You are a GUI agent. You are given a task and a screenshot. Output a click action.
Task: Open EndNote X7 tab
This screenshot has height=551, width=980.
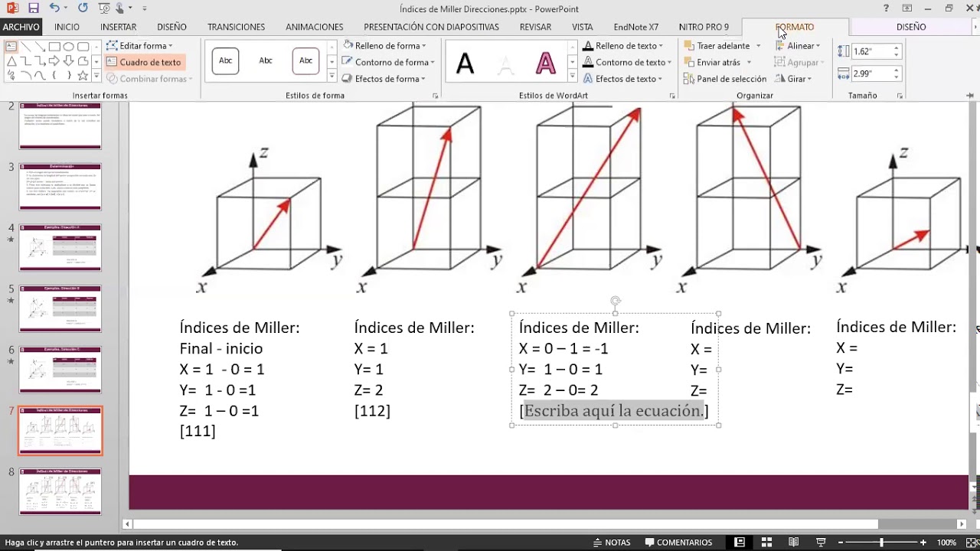pos(635,27)
